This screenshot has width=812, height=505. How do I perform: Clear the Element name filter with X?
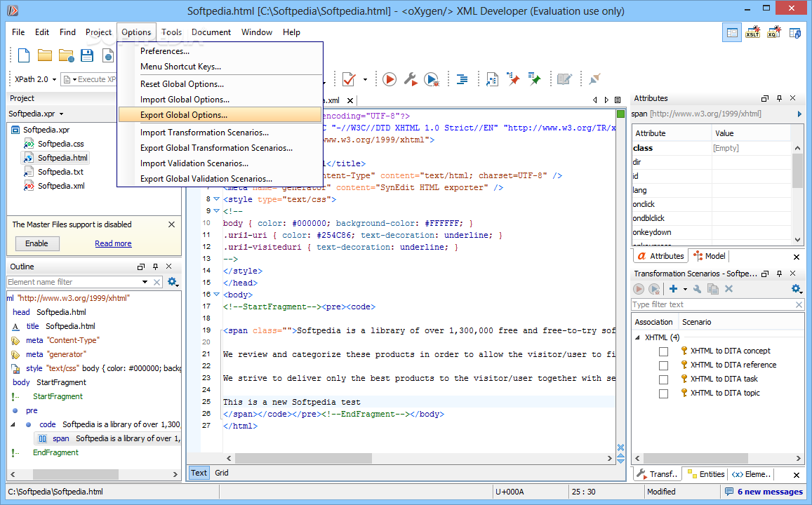tap(157, 282)
